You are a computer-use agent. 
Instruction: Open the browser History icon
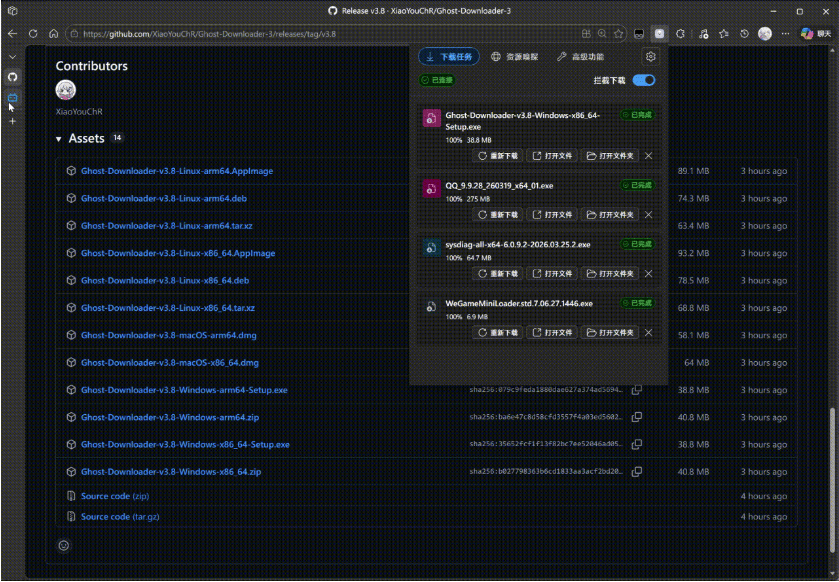pyautogui.click(x=744, y=34)
